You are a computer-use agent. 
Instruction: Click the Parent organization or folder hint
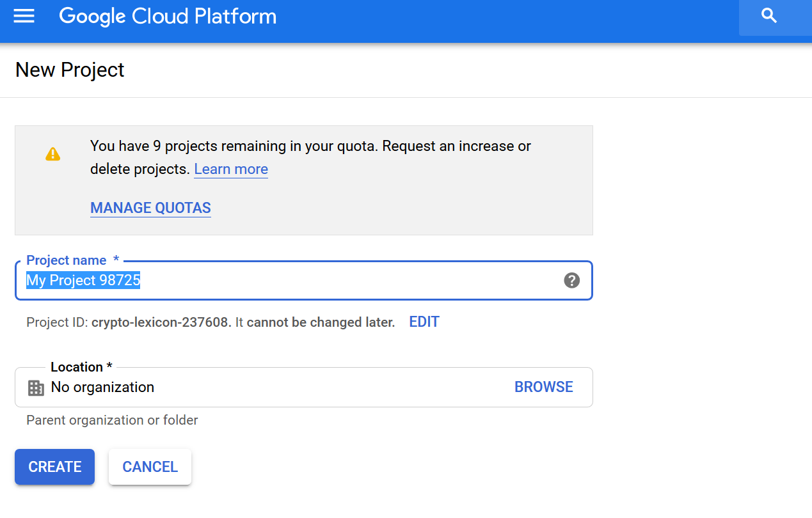[112, 420]
